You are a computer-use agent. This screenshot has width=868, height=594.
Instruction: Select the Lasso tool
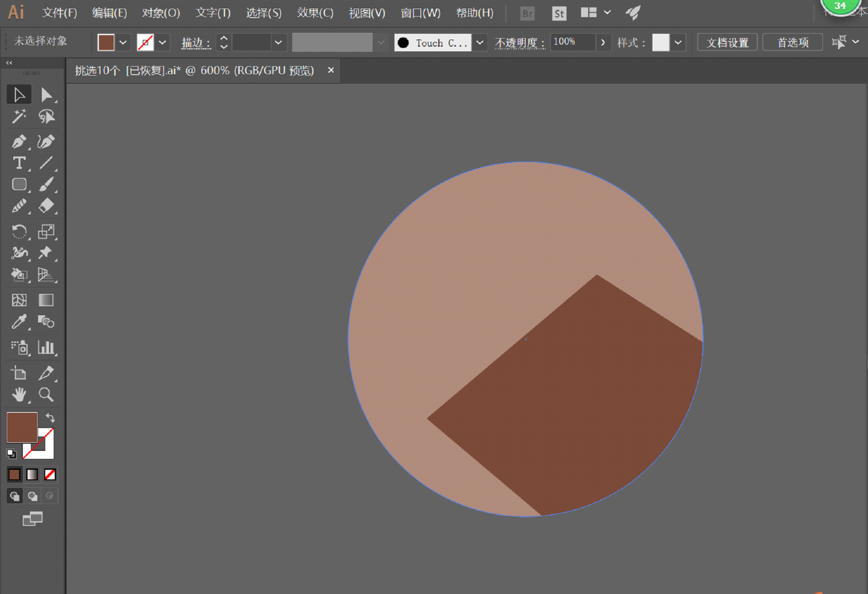46,117
